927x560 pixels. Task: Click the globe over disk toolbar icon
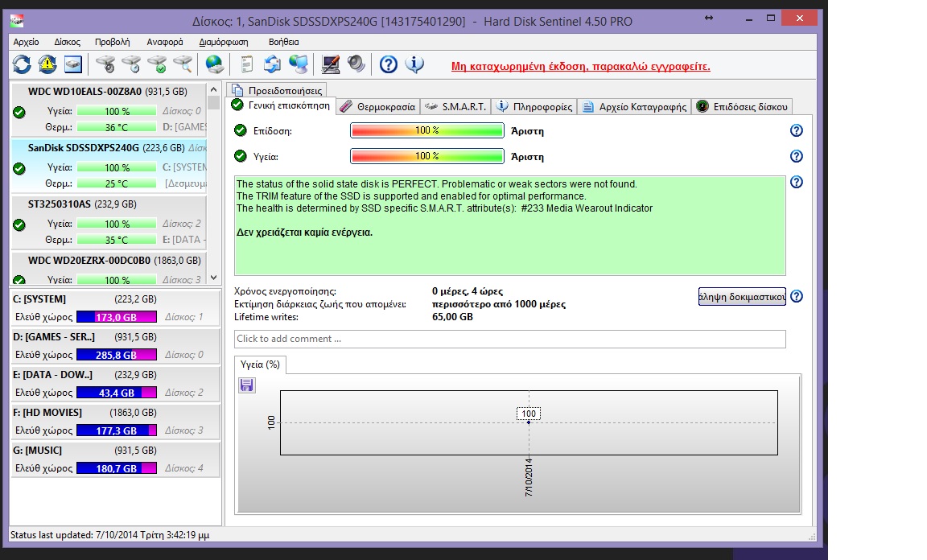(214, 64)
